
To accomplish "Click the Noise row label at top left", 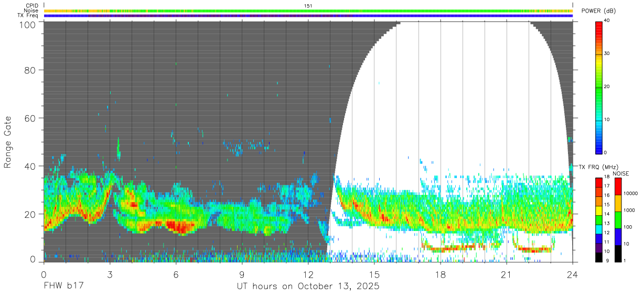I will tap(31, 10).
